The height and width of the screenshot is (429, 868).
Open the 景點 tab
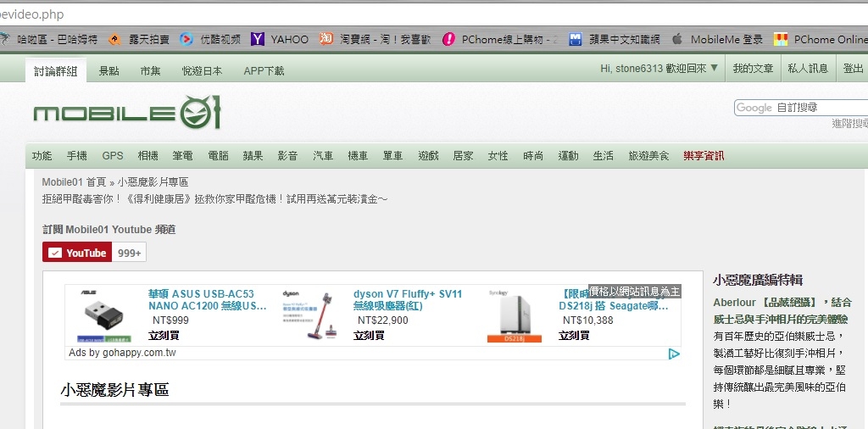point(109,71)
